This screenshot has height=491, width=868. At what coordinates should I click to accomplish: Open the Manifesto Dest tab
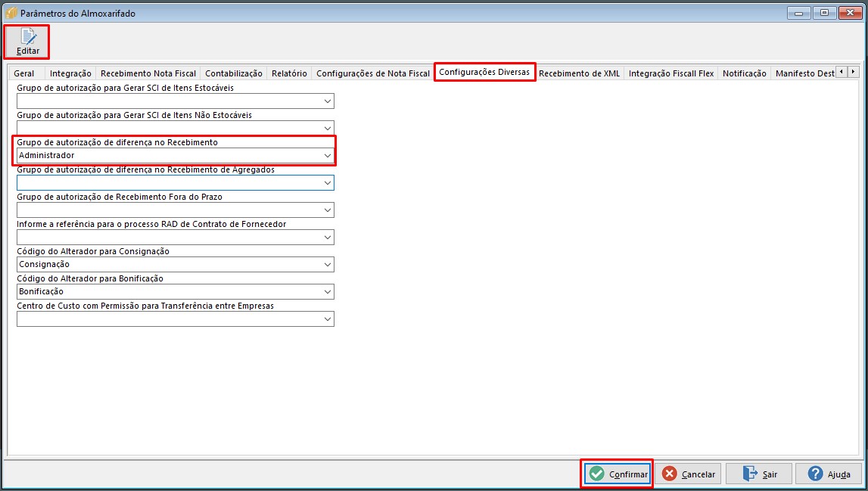pos(805,73)
